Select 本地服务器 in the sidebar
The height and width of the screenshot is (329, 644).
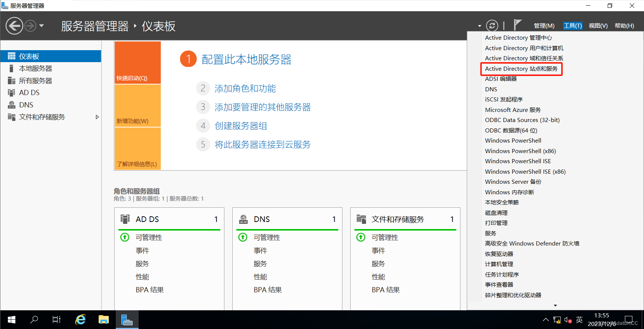click(51, 68)
